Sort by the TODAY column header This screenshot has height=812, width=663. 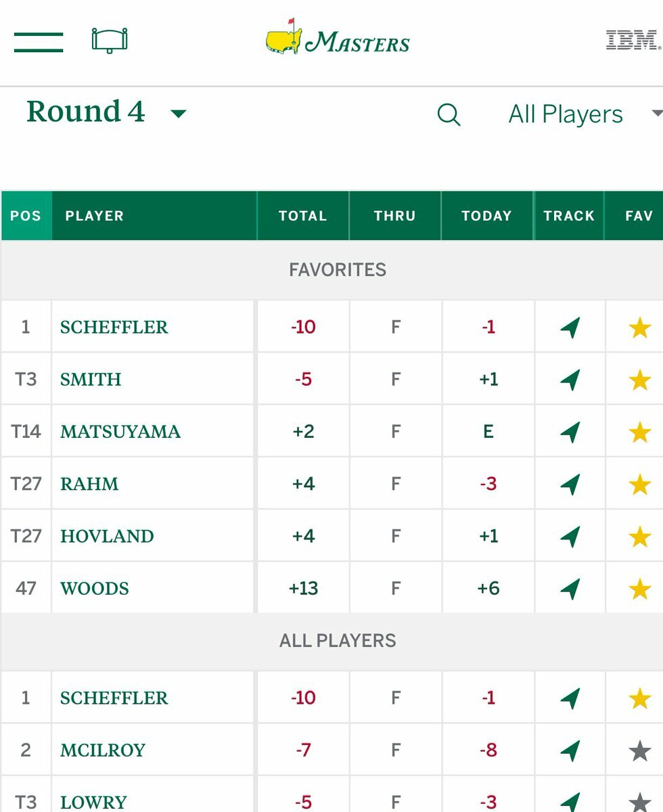486,216
